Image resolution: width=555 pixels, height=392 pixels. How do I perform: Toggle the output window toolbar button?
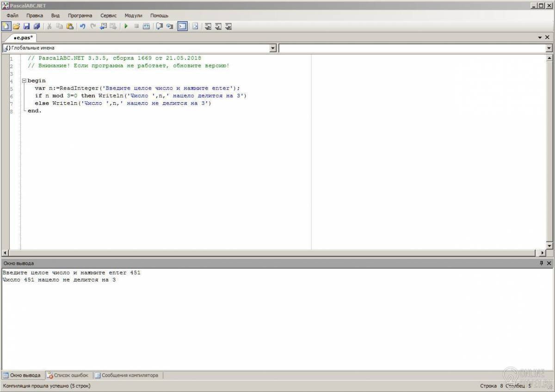pos(182,26)
